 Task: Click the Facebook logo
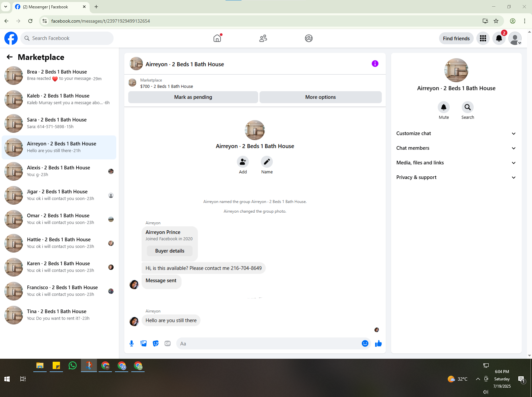tap(11, 38)
